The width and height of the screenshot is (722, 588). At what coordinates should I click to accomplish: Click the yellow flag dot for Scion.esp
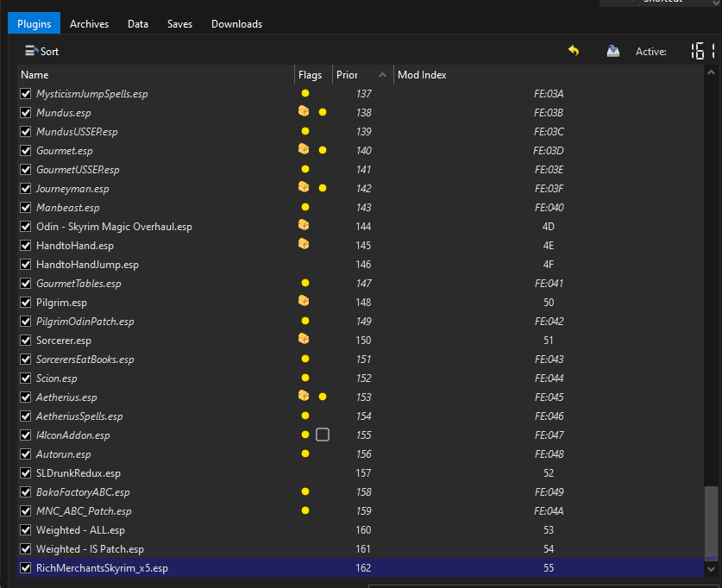[x=304, y=378]
